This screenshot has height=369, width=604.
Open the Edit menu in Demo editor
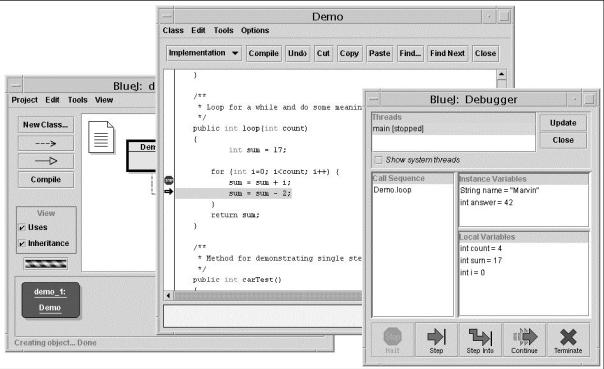(x=198, y=30)
